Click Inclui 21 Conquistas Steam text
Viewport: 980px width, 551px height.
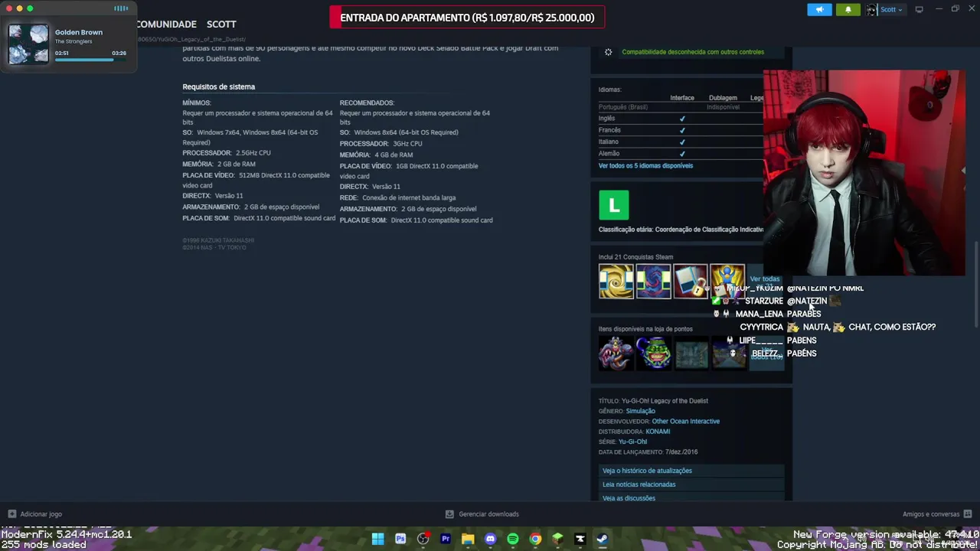click(x=635, y=257)
